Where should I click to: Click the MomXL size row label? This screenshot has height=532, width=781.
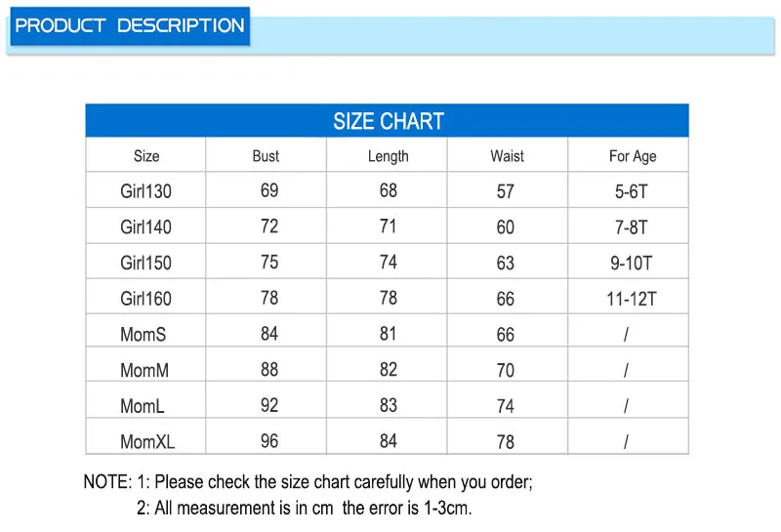pyautogui.click(x=147, y=442)
